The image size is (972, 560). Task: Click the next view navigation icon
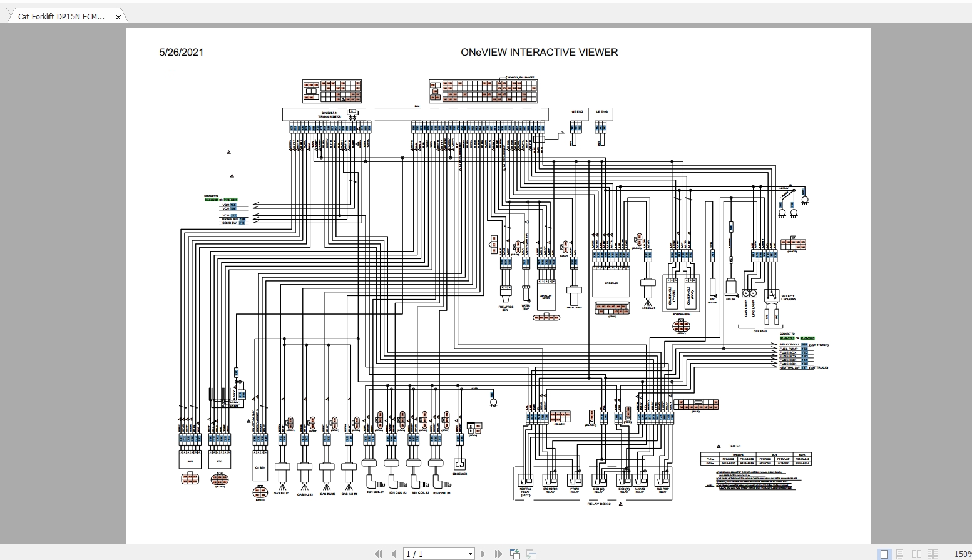tap(531, 554)
